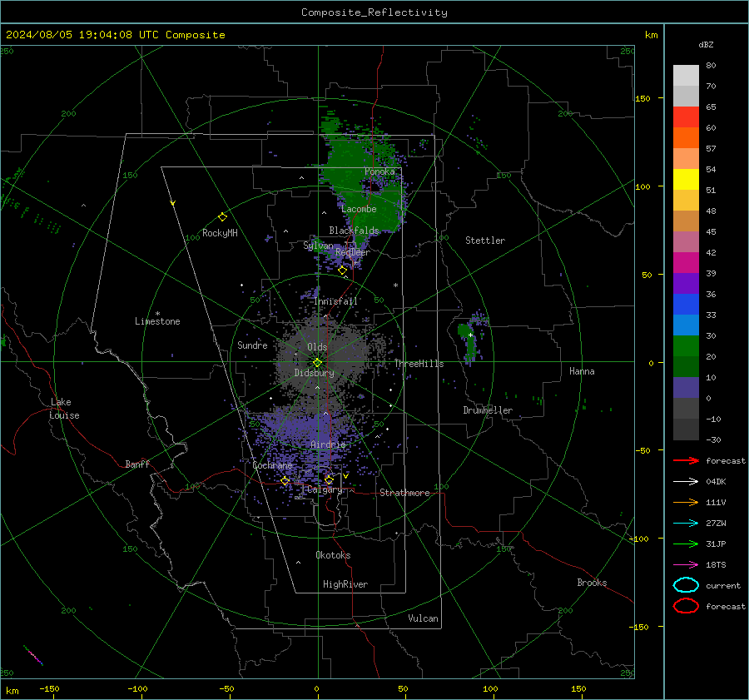
Task: Click the Stettler town label
Action: pos(485,241)
